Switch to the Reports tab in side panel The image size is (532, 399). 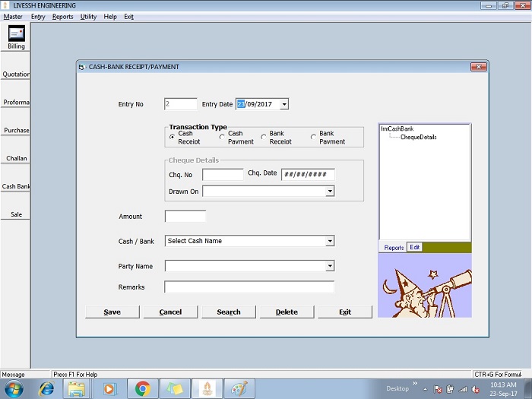point(394,248)
